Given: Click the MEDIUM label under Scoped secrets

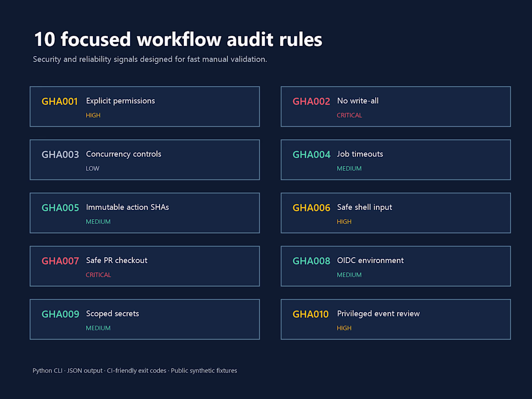Looking at the screenshot, I should pos(98,328).
